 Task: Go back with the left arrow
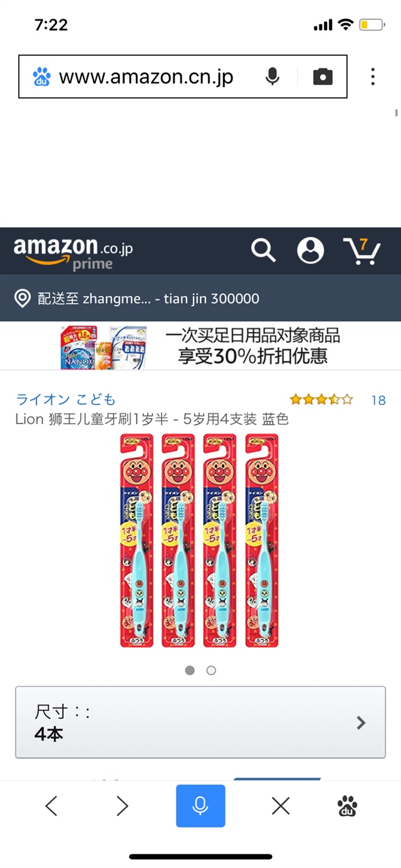(52, 806)
